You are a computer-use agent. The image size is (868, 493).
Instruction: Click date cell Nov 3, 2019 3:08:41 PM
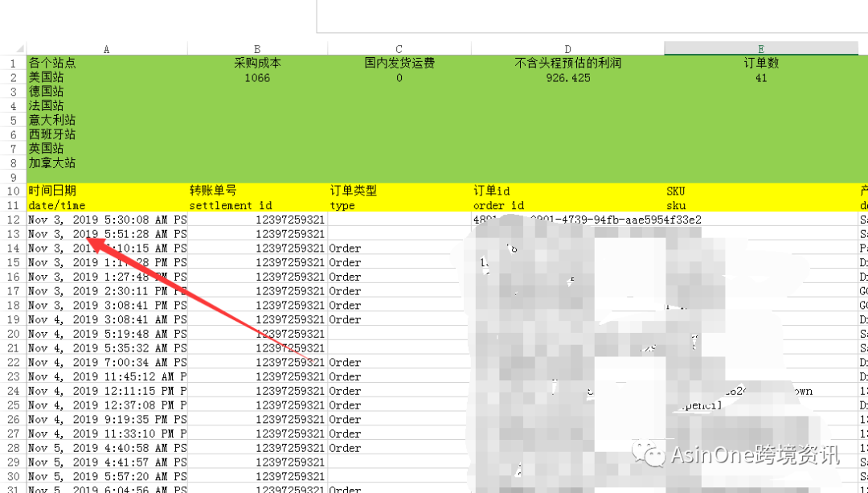[107, 306]
